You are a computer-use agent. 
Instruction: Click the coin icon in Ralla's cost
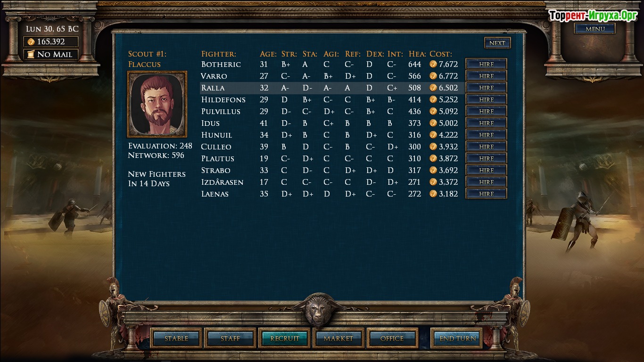tap(433, 88)
